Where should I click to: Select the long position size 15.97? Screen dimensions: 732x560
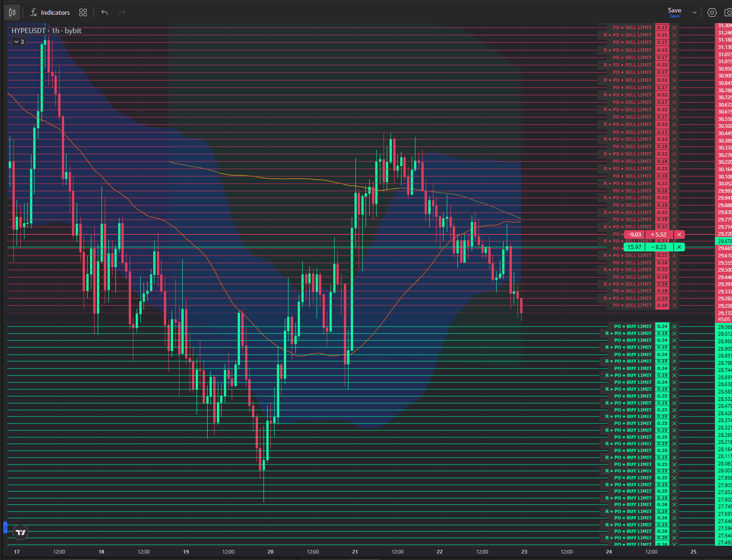[x=634, y=247]
